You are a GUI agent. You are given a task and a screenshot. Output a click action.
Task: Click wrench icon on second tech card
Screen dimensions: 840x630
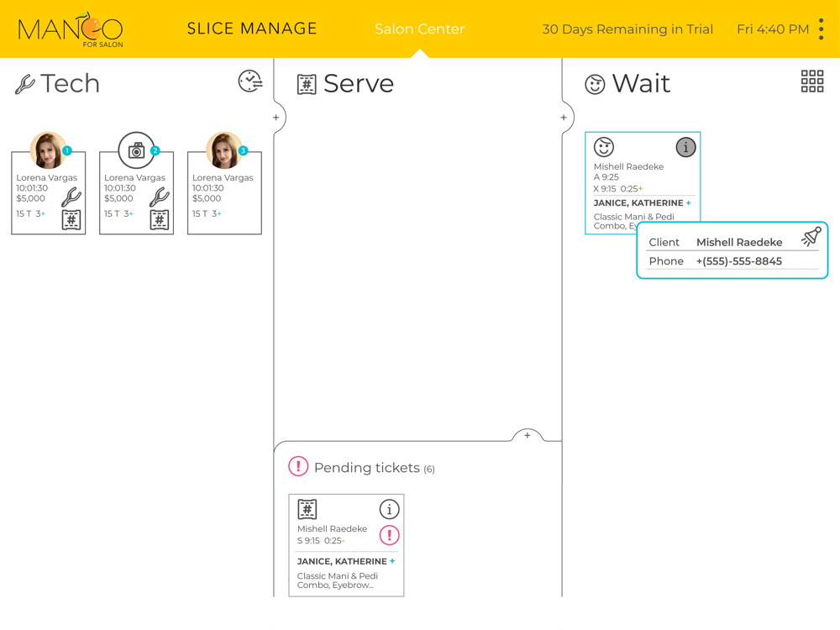160,197
